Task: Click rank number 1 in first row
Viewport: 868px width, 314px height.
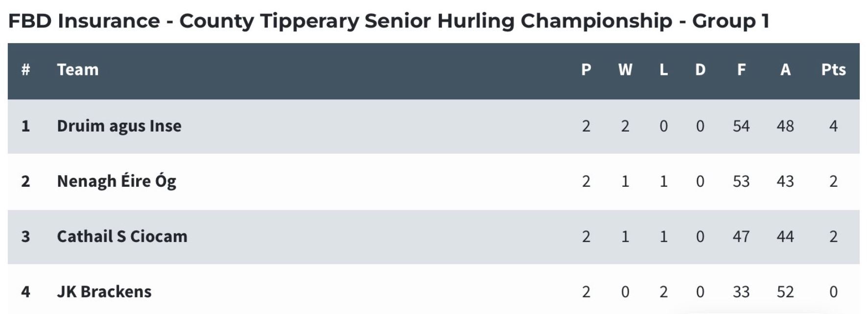Action: click(25, 126)
